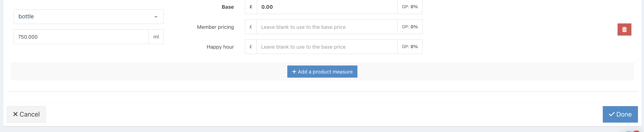Viewport: 644px width, 132px height.
Task: Click the £ symbol beside Base price
Action: coord(251,7)
